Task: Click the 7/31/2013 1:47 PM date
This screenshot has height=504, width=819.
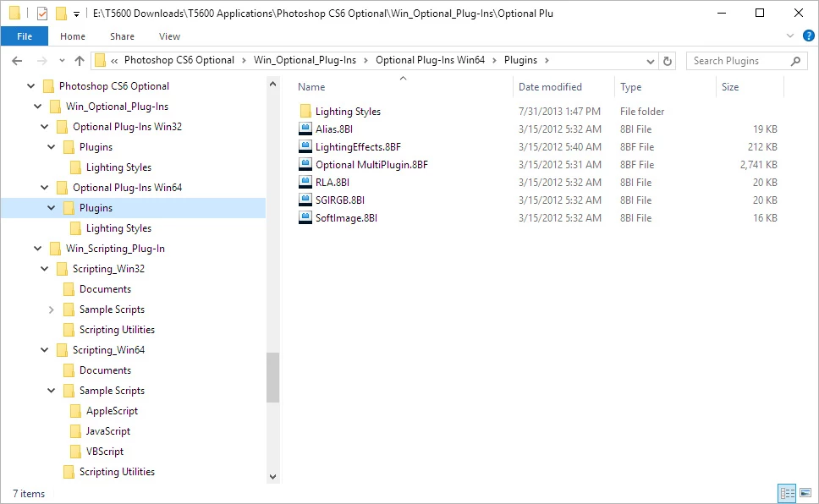Action: tap(559, 112)
